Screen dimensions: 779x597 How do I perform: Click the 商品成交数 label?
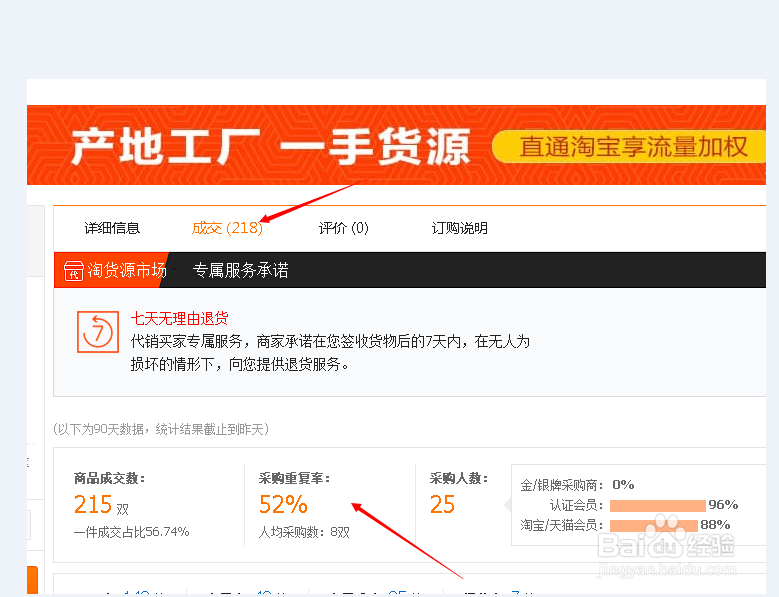[x=109, y=478]
